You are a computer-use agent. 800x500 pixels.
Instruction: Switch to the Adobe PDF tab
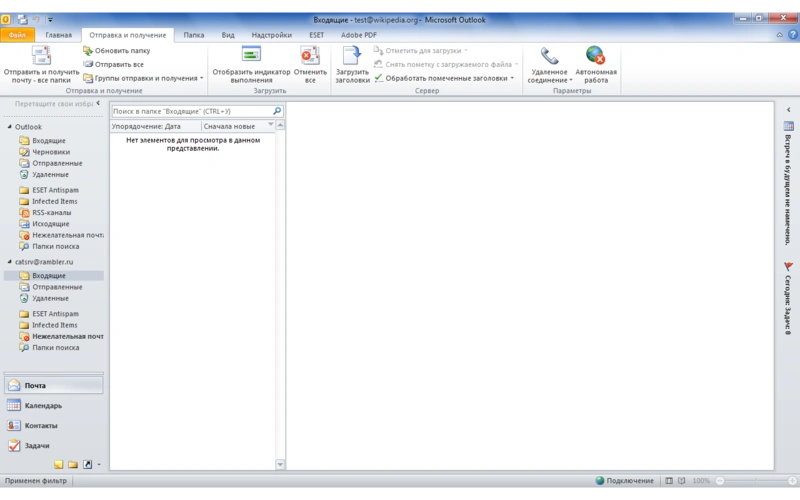tap(359, 35)
